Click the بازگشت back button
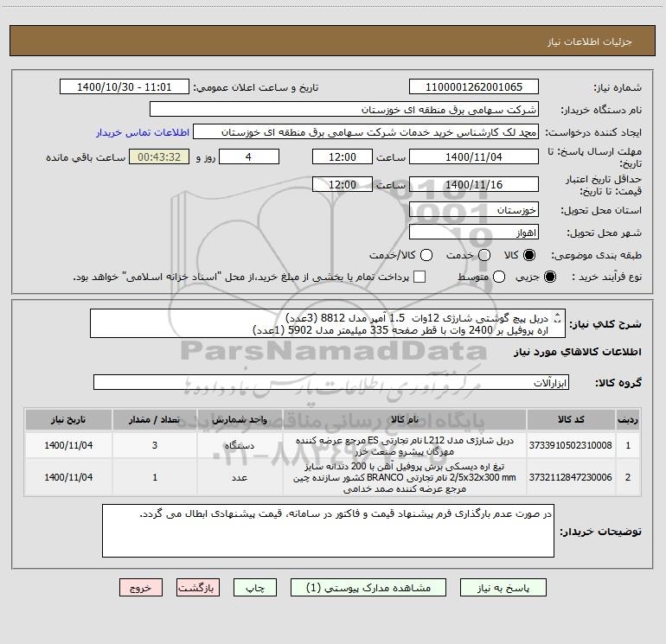666x644 pixels. pyautogui.click(x=198, y=588)
